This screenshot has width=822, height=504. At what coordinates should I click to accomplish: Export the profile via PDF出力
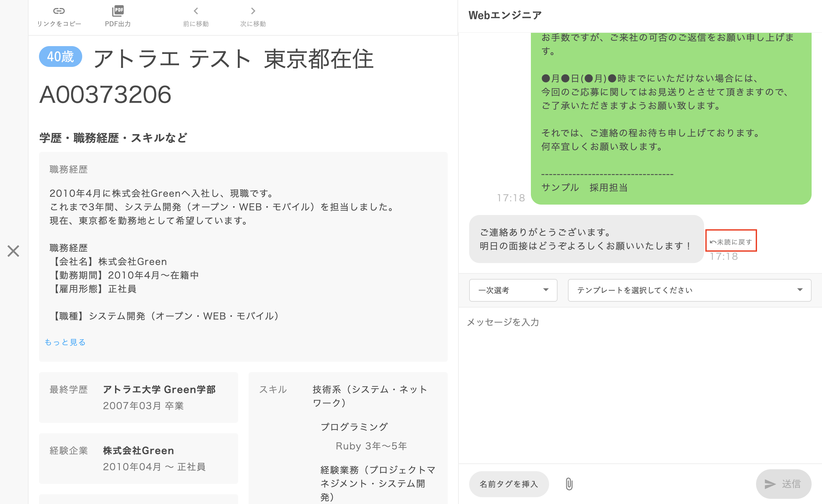click(118, 17)
